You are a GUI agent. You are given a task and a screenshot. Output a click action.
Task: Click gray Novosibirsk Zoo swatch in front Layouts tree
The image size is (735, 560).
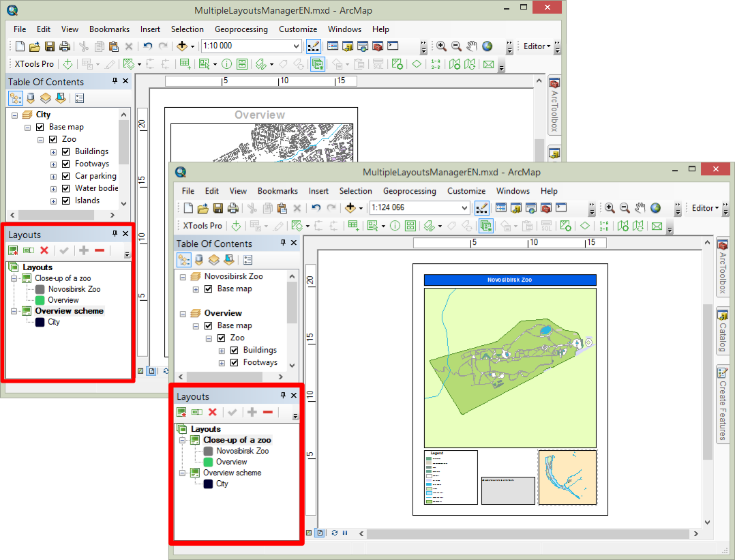208,451
